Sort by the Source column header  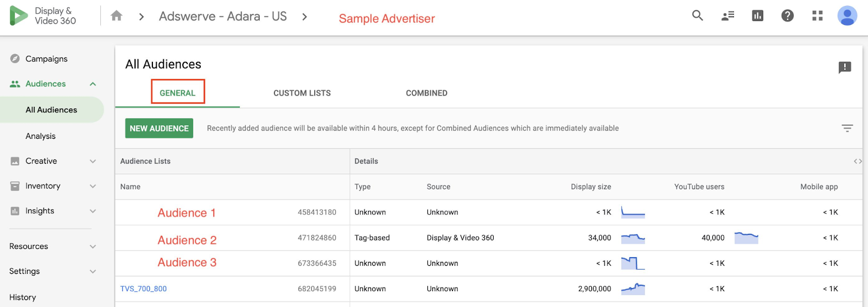pos(438,187)
